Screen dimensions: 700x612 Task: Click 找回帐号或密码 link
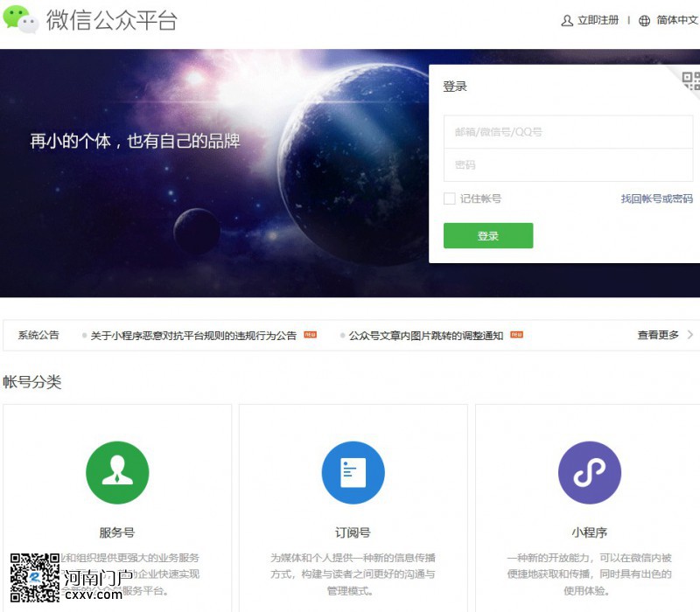tap(656, 199)
